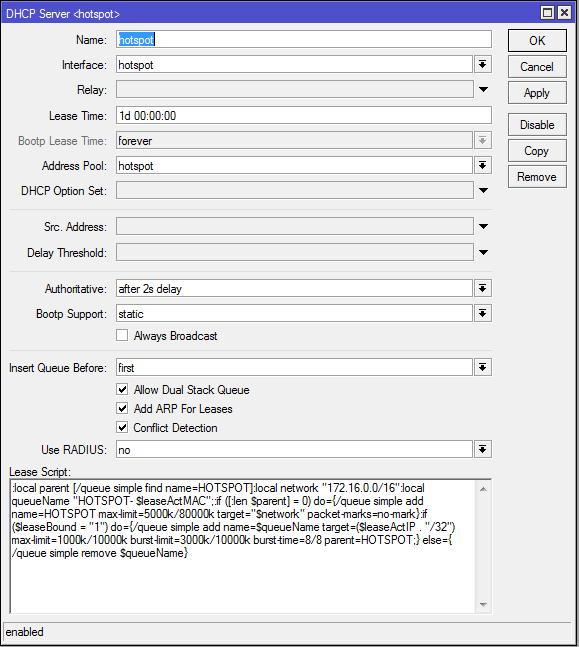Uncheck Add ARP For Leases
Screen dimensions: 579x647
click(x=122, y=408)
